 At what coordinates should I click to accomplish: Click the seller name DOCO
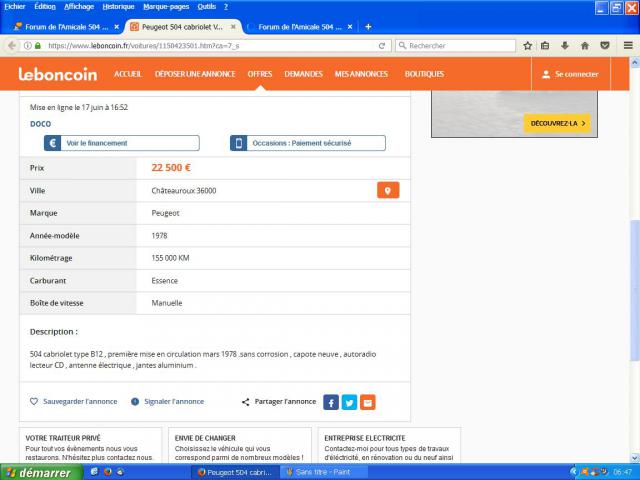pyautogui.click(x=40, y=124)
